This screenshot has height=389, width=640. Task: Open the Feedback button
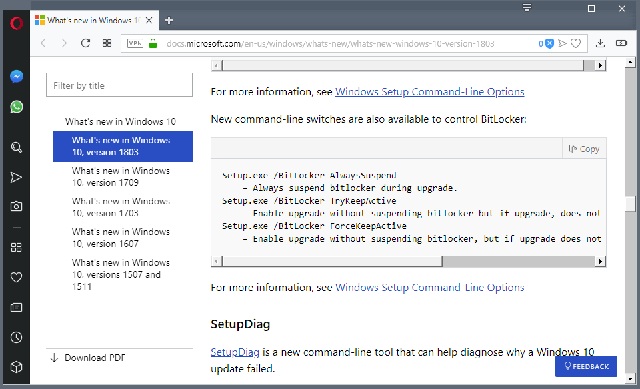586,366
